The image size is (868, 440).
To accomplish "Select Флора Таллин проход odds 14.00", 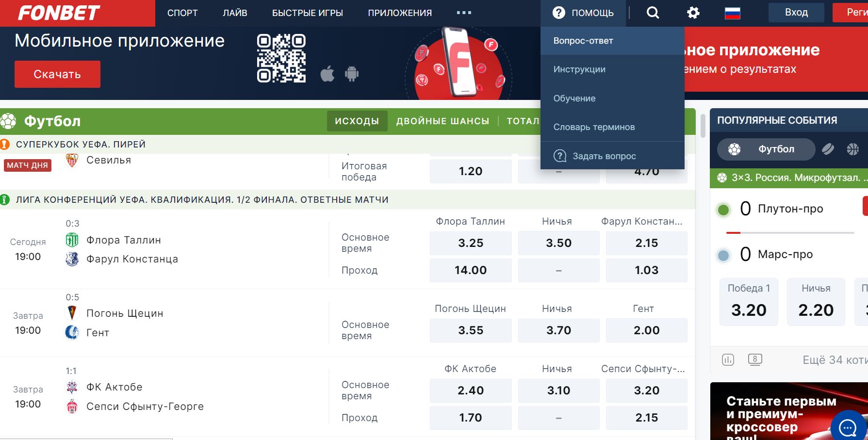I will pyautogui.click(x=471, y=270).
